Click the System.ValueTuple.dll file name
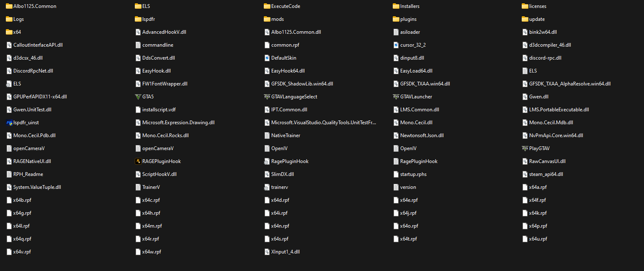This screenshot has height=271, width=644. click(x=37, y=187)
